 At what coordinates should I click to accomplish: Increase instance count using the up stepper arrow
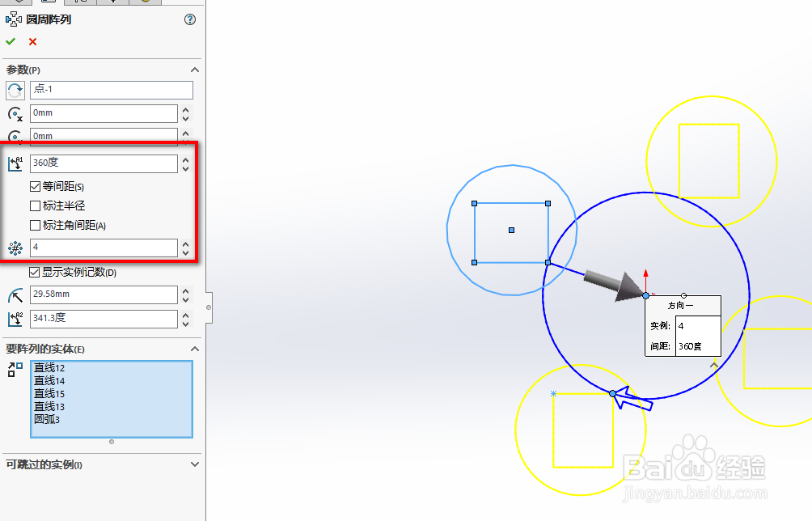186,243
